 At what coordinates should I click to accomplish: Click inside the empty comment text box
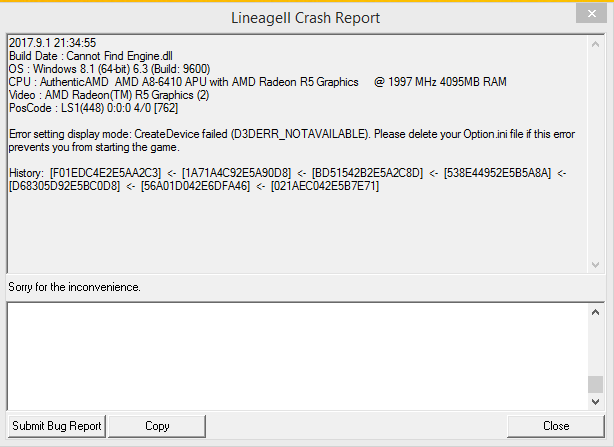(x=298, y=356)
